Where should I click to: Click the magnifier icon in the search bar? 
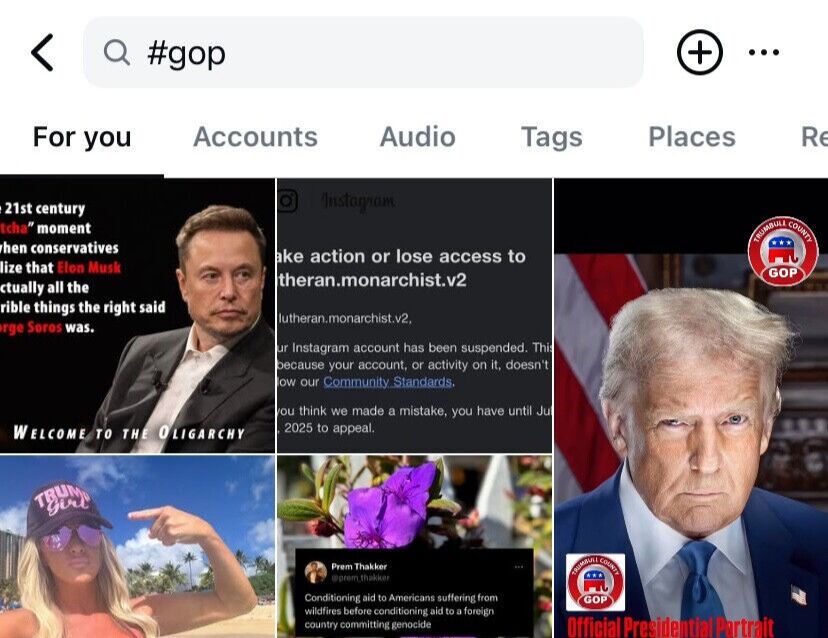click(117, 53)
